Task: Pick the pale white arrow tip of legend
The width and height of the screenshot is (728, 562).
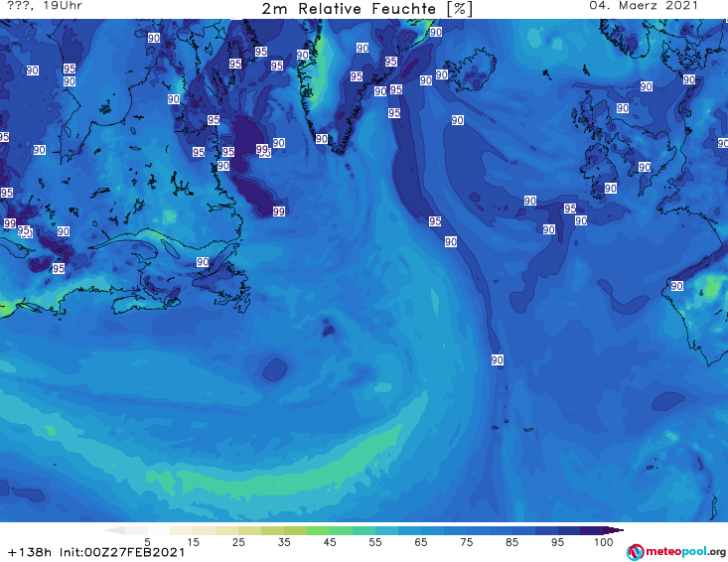Action: (x=114, y=530)
